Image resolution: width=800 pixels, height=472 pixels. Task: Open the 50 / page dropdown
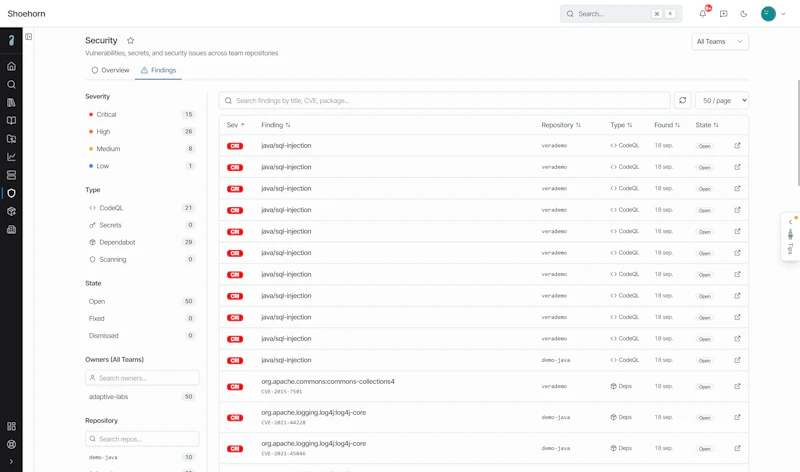coord(722,101)
